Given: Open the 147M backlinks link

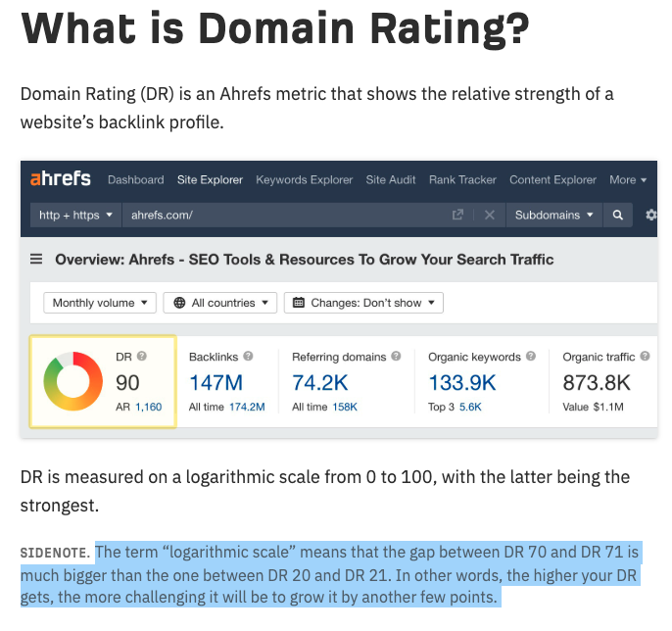Looking at the screenshot, I should 216,382.
